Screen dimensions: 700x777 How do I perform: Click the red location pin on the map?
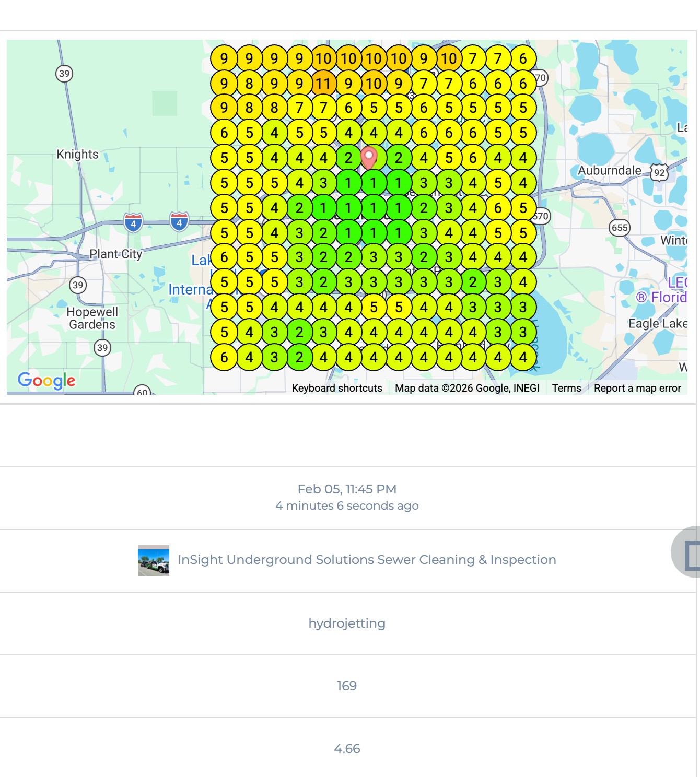click(369, 158)
